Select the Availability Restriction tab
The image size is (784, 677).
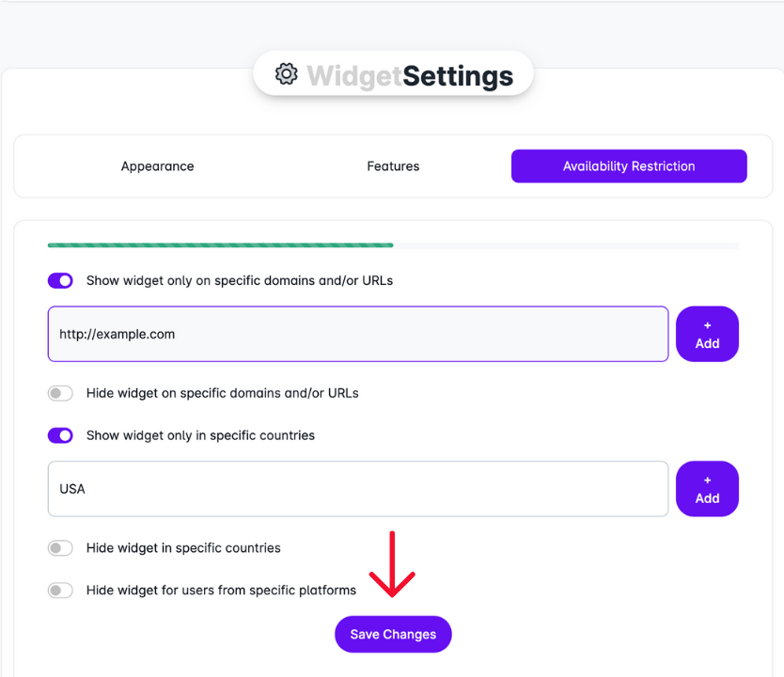pos(629,166)
